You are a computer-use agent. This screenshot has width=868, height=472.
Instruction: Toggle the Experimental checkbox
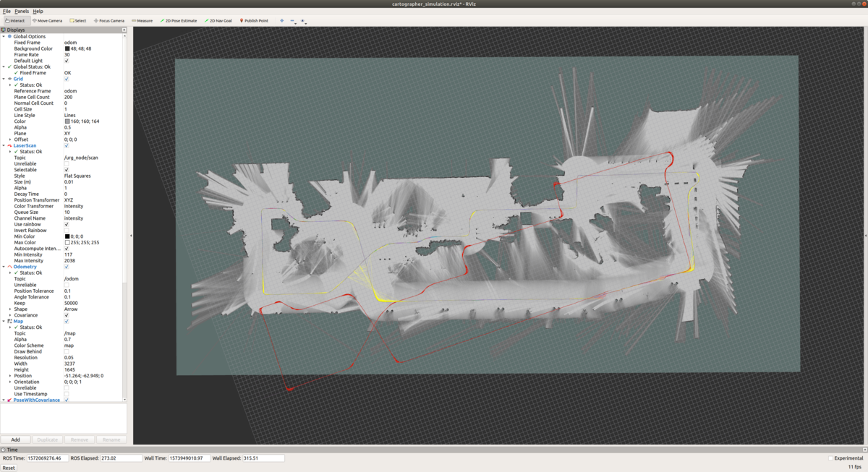tap(830, 458)
